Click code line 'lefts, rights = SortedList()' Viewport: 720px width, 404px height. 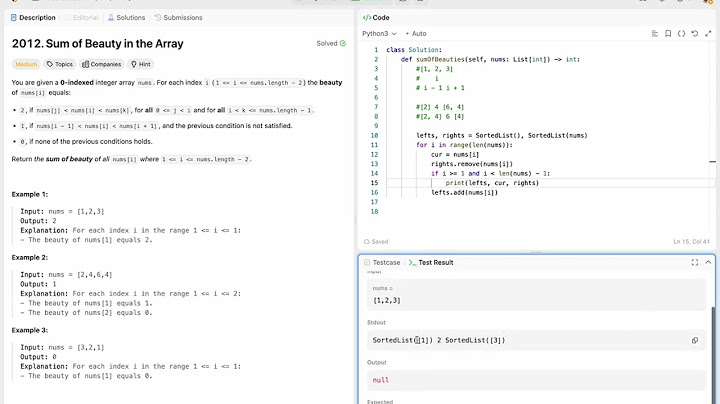tap(501, 135)
